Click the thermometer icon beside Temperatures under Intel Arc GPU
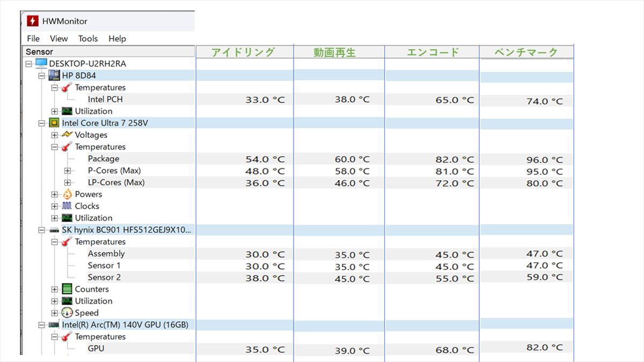The width and height of the screenshot is (644, 362). 67,336
